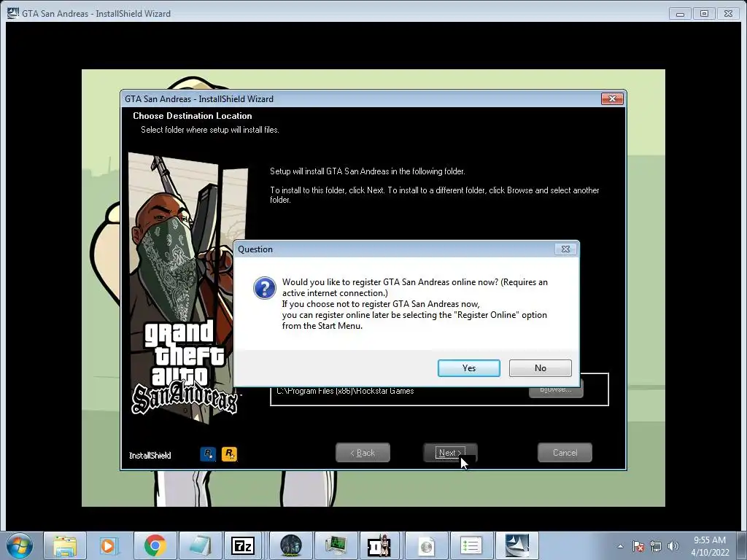Cancel the GTA San Andreas installation

tap(565, 453)
